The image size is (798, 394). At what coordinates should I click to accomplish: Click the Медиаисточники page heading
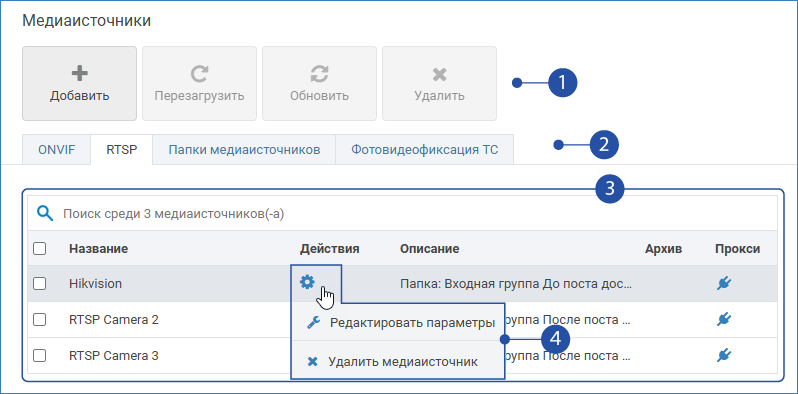87,21
